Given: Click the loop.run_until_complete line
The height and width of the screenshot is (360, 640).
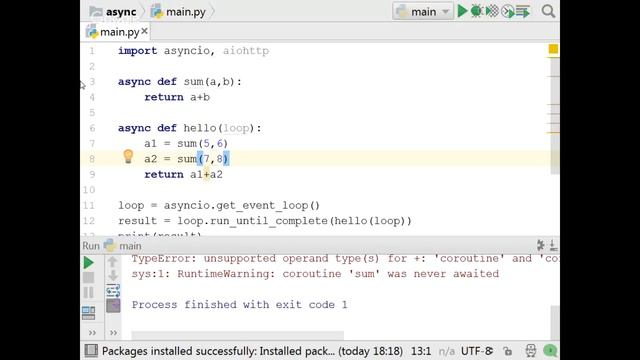Looking at the screenshot, I should point(265,221).
